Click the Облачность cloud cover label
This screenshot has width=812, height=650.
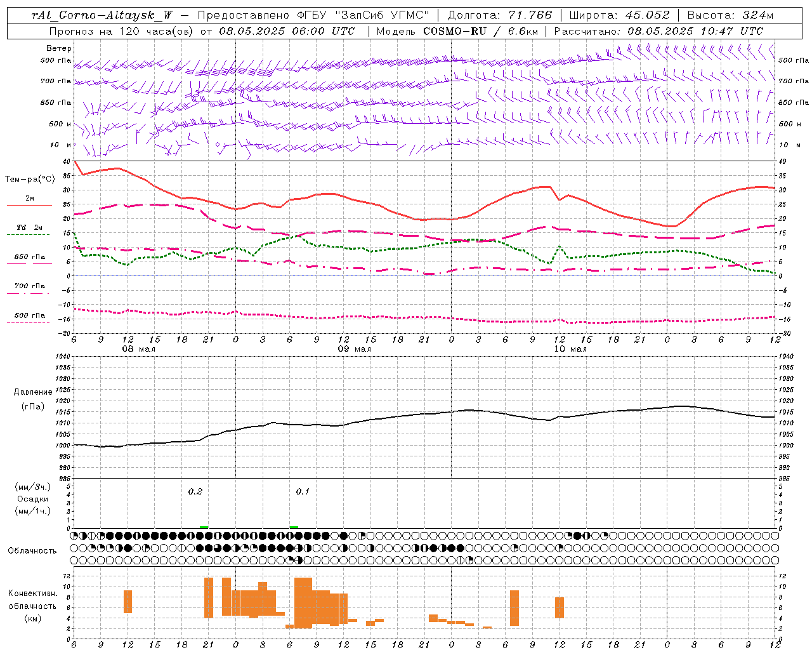point(32,550)
